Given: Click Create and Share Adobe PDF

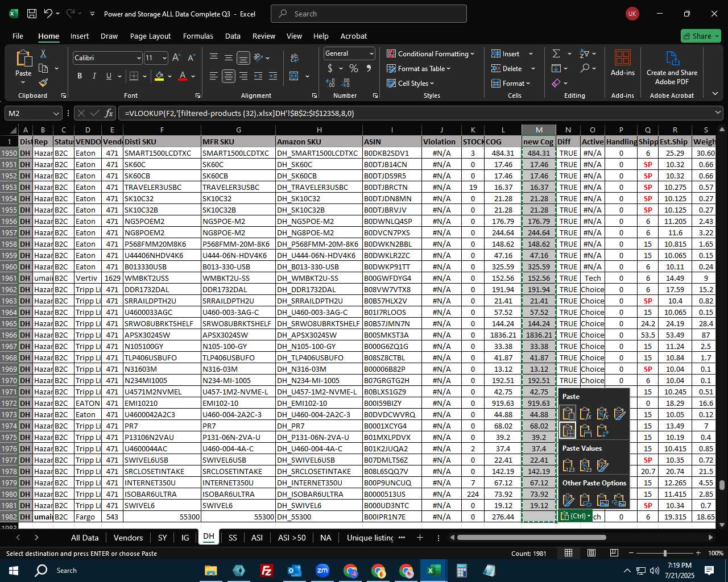Looking at the screenshot, I should tap(672, 67).
